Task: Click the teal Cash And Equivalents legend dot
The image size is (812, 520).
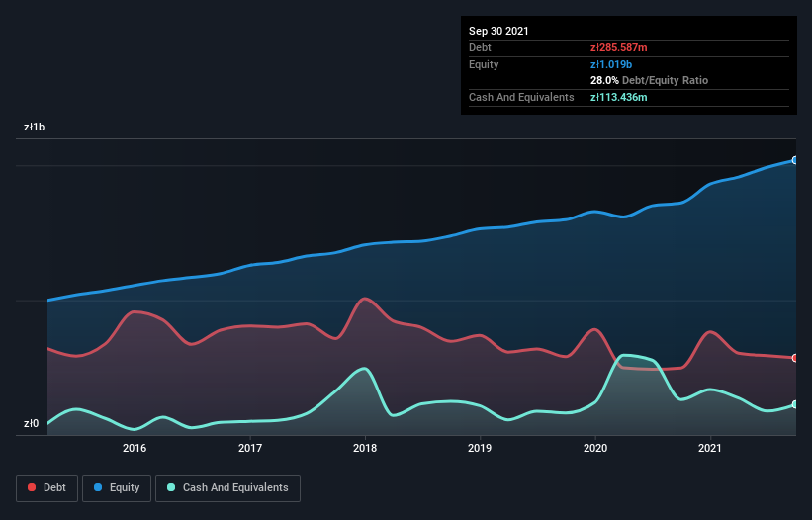Action: pyautogui.click(x=171, y=487)
